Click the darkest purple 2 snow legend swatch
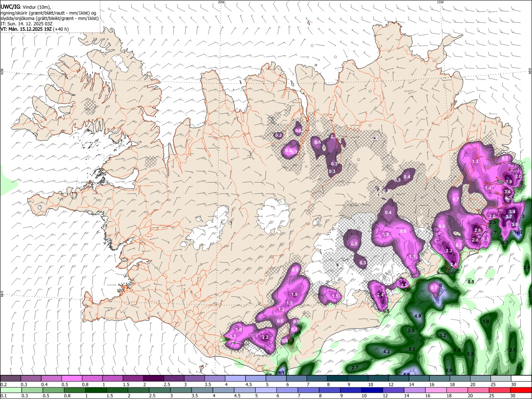The width and height of the screenshot is (532, 399). (153, 379)
